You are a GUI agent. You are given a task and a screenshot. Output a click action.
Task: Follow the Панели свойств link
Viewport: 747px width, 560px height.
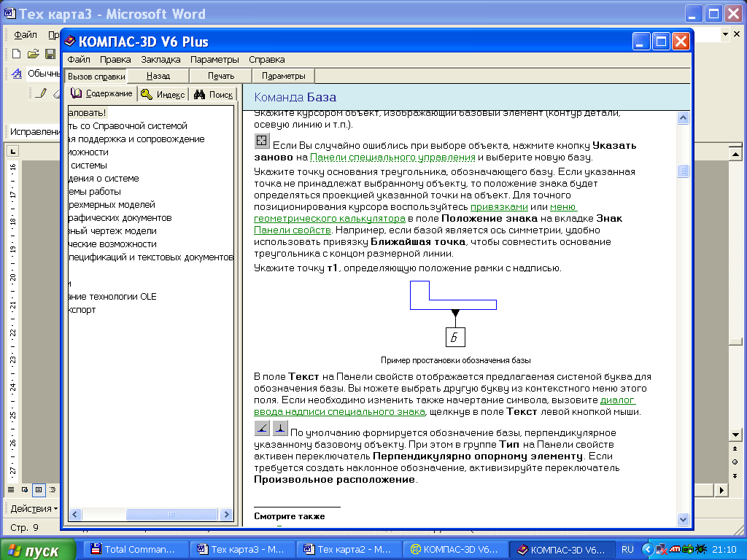pyautogui.click(x=292, y=230)
